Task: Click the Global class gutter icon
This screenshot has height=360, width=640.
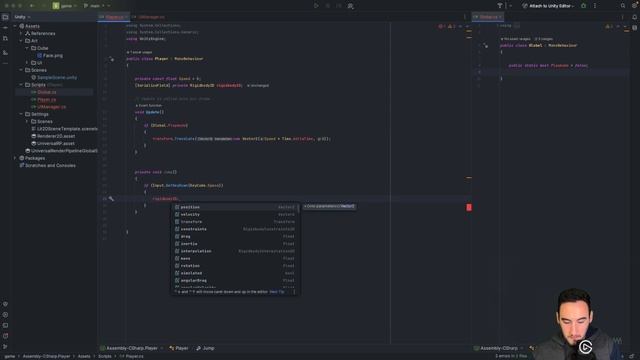Action: [485, 45]
